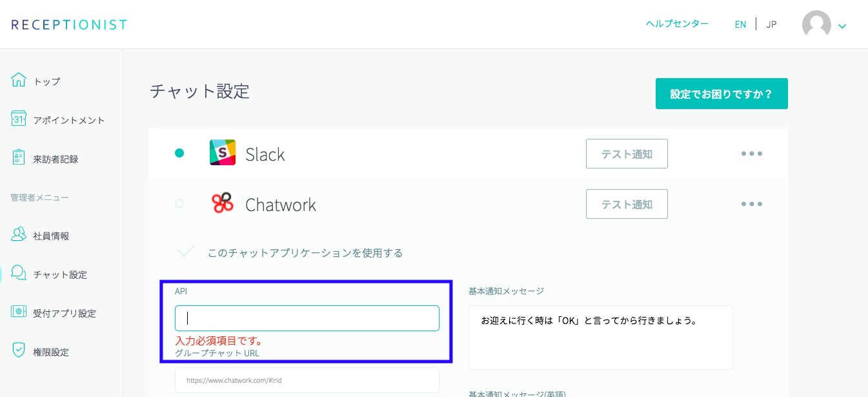Select the chat settings bubble icon
868x397 pixels.
(x=19, y=274)
